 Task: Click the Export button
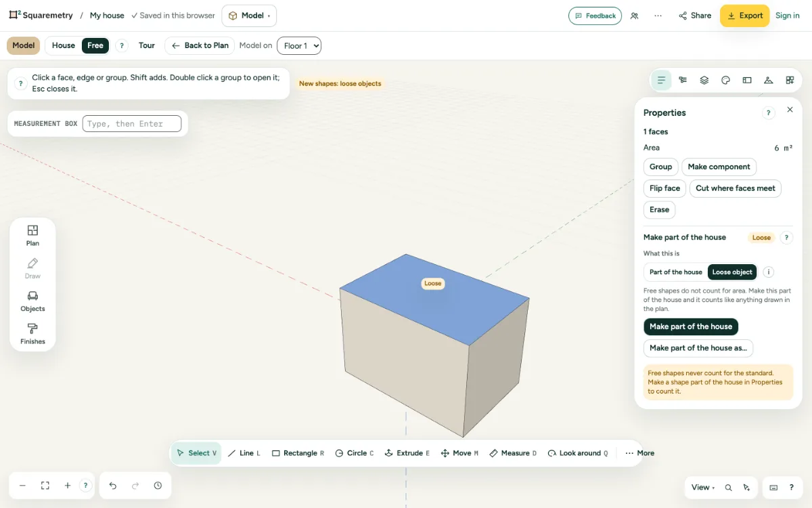744,16
